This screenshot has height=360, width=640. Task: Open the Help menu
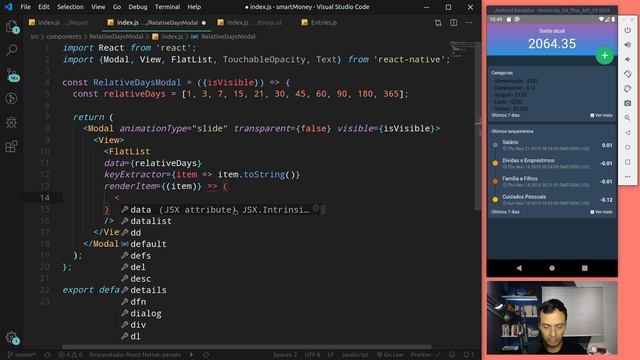194,7
